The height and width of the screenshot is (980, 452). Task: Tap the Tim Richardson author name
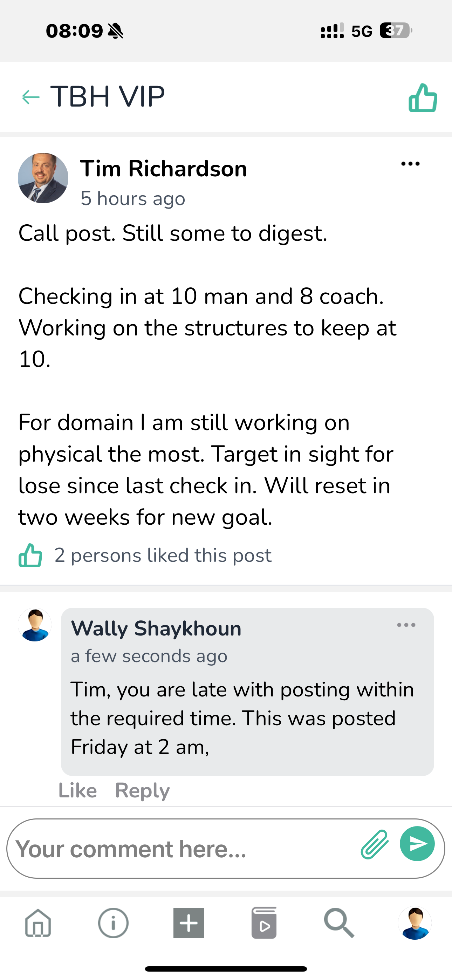(163, 169)
